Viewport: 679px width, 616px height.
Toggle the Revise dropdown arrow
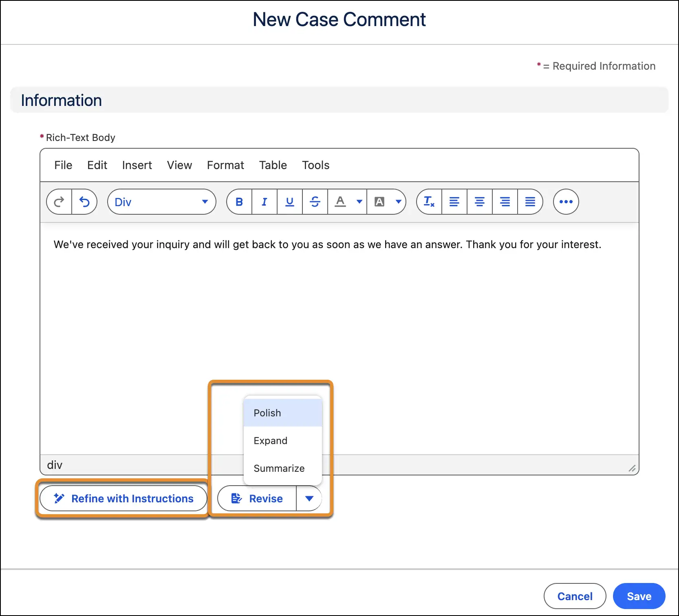pyautogui.click(x=309, y=498)
